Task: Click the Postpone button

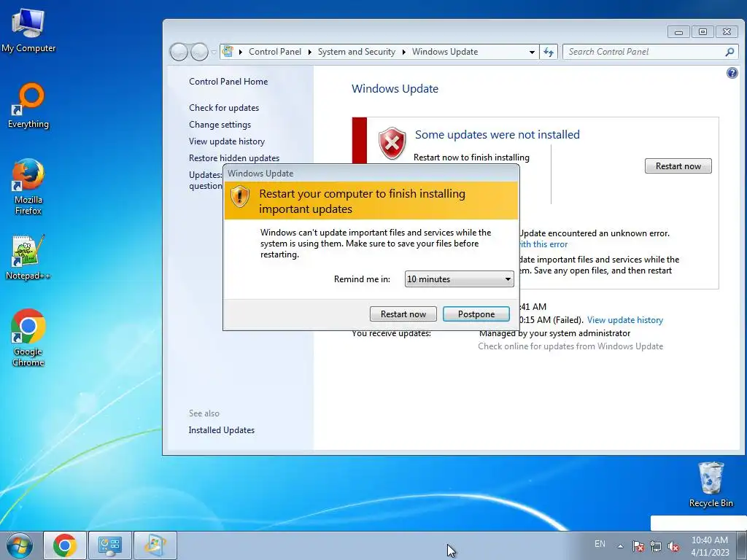Action: (476, 314)
